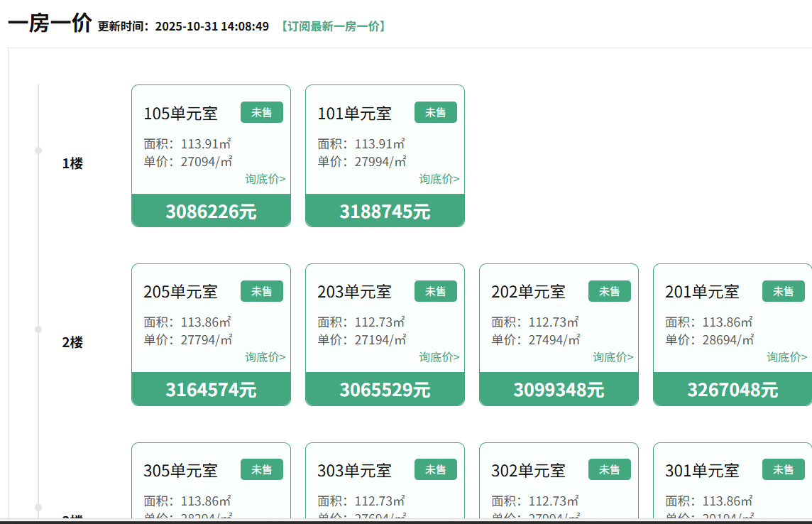The height and width of the screenshot is (524, 812).
Task: Click the 未售 badge on 305单元室
Action: pyautogui.click(x=261, y=469)
